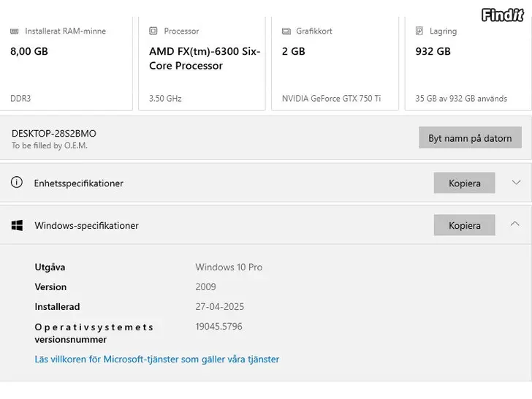Select the 19045.5796 build number
This screenshot has width=532, height=399.
pyautogui.click(x=218, y=327)
